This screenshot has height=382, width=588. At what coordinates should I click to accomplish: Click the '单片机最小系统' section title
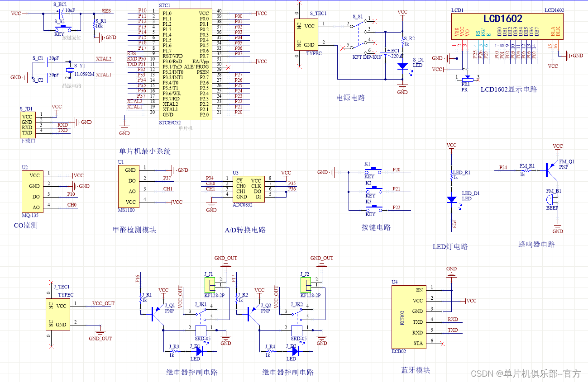pos(145,151)
